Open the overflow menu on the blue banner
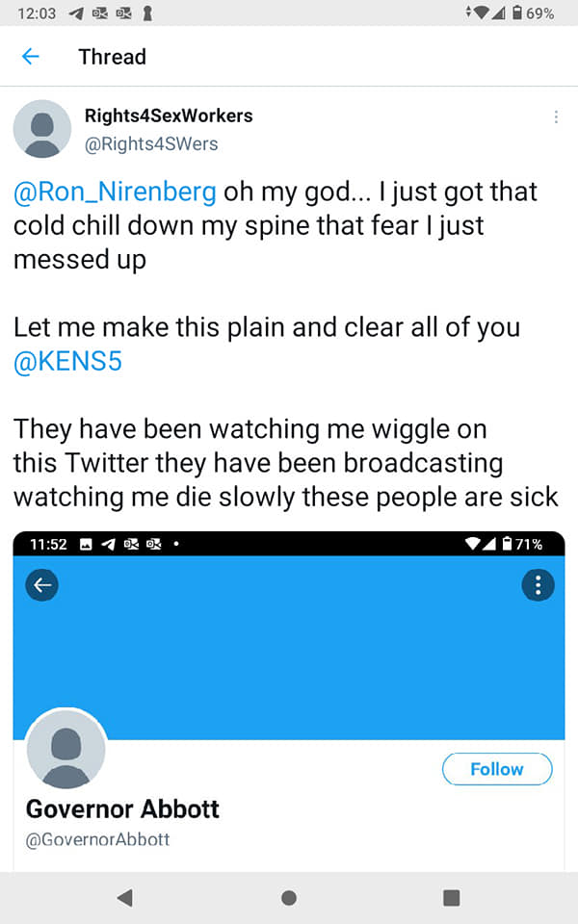Image resolution: width=578 pixels, height=924 pixels. 538,585
